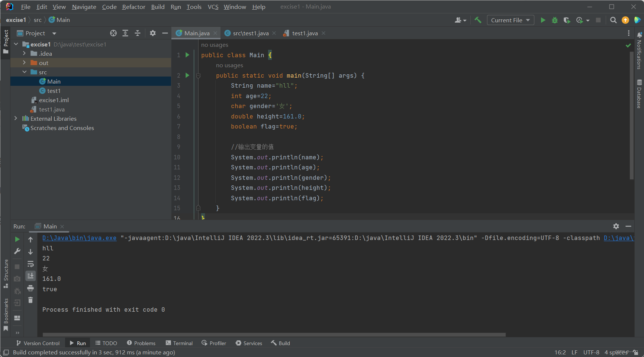
Task: Click editor vertical scrollbar
Action: point(631,116)
